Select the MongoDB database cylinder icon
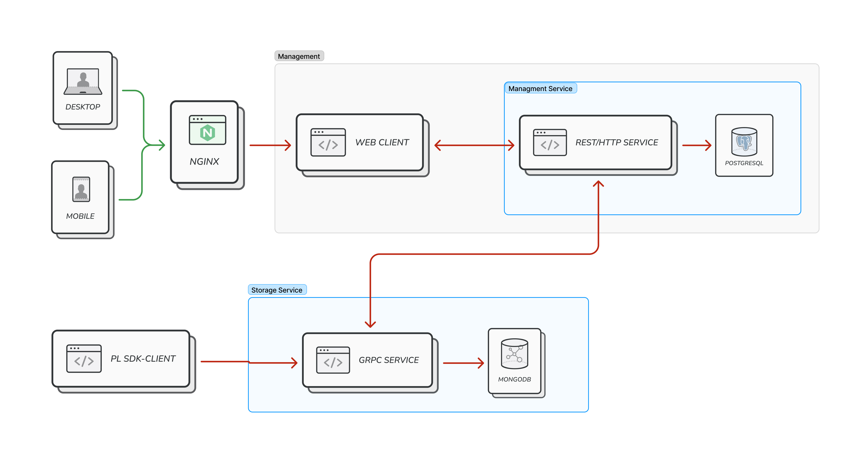This screenshot has height=461, width=868. click(515, 354)
